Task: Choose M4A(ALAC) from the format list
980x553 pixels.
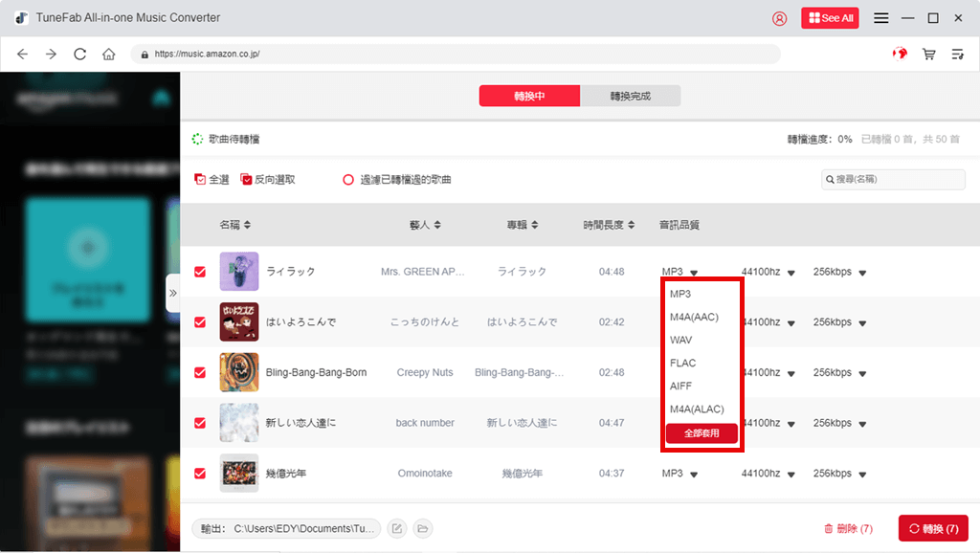Action: 697,409
